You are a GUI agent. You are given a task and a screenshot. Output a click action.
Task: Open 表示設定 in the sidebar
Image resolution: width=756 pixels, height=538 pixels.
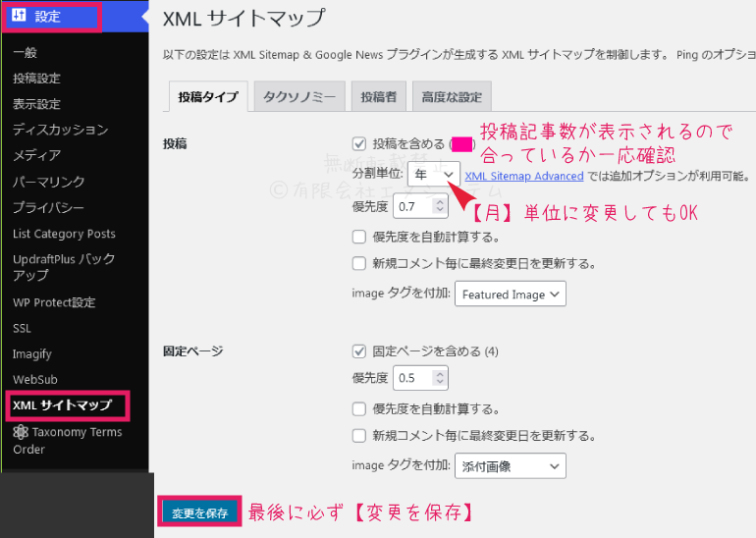(36, 104)
